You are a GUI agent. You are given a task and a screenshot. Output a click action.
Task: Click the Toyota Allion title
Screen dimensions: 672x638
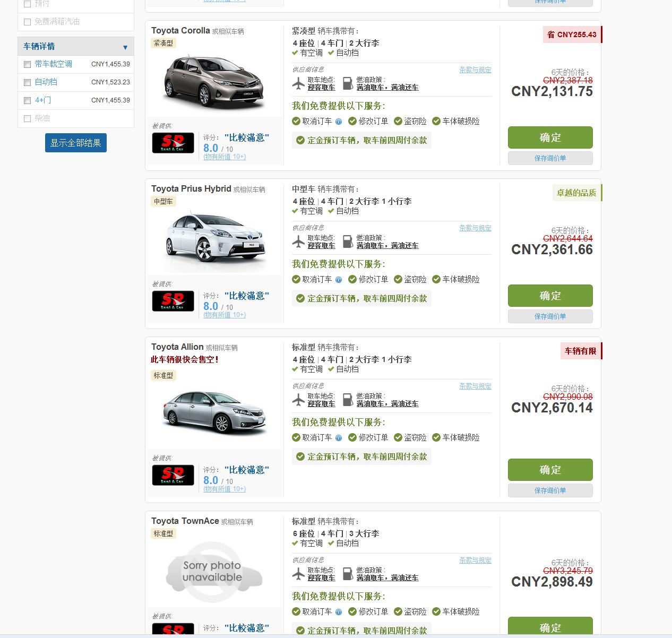[x=177, y=347]
